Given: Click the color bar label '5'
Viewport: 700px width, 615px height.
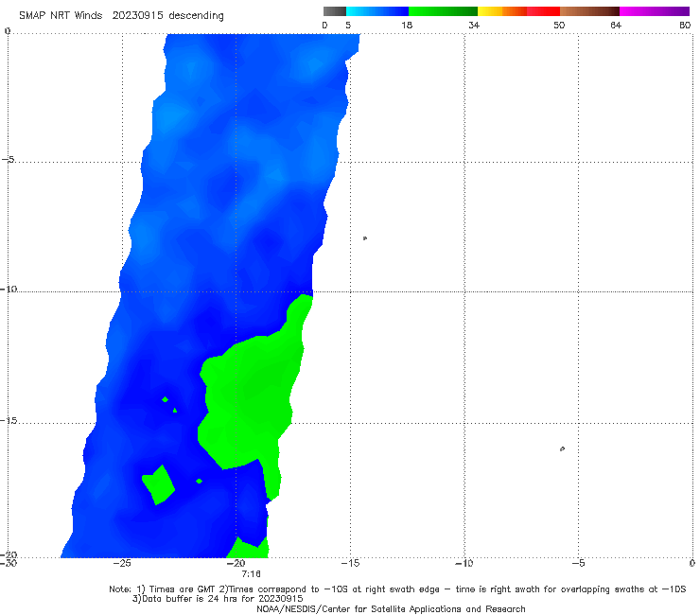Looking at the screenshot, I should [348, 25].
